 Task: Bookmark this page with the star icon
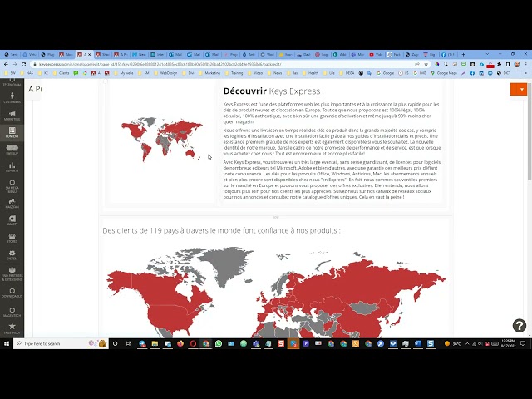point(426,64)
